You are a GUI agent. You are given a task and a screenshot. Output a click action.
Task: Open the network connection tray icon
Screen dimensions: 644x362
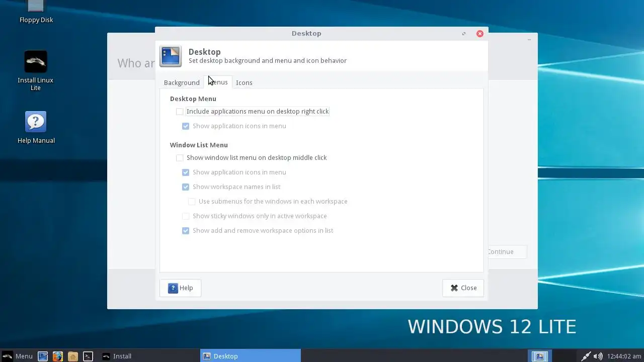pyautogui.click(x=586, y=356)
